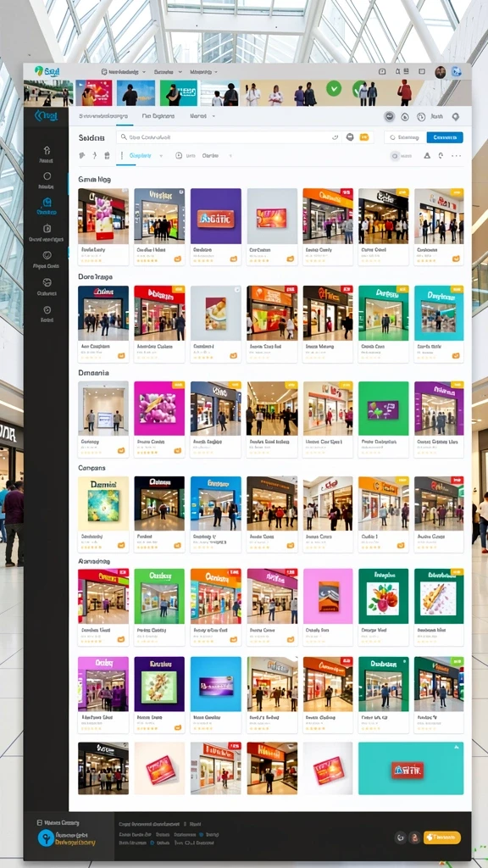488x868 pixels.
Task: Click the gift box icon in the filter row
Action: click(x=107, y=156)
